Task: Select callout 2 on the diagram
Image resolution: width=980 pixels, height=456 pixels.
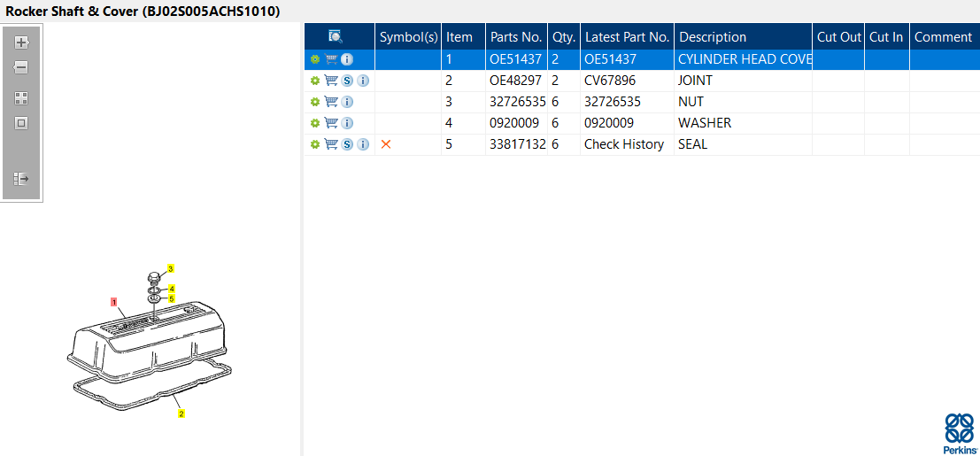Action: tap(181, 413)
